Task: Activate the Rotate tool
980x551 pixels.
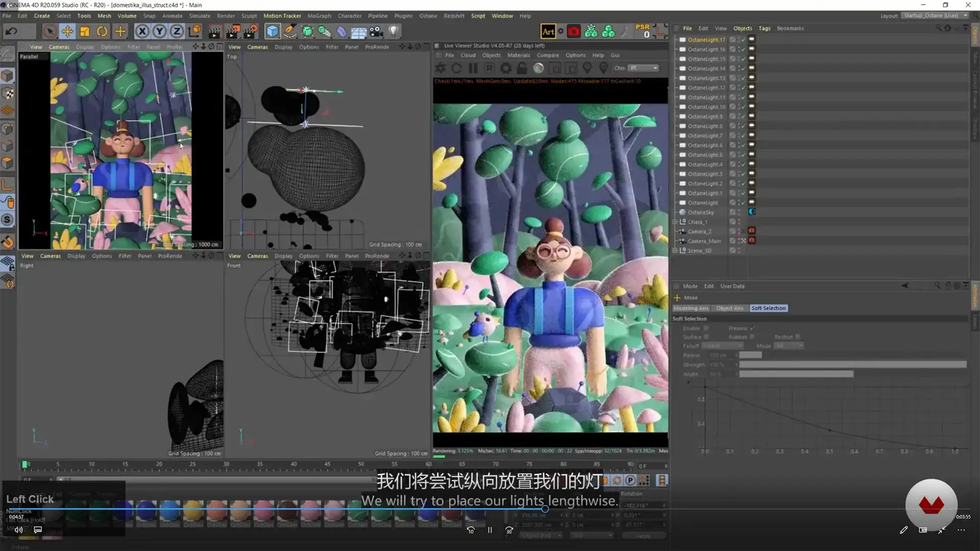Action: (102, 31)
